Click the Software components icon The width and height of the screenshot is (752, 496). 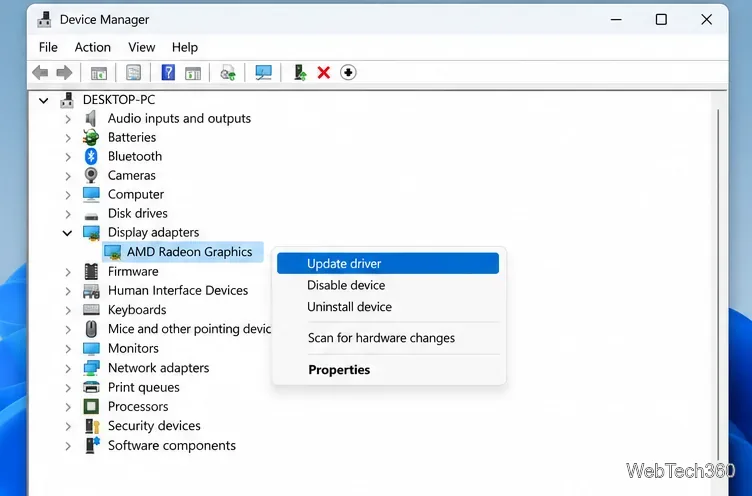pos(93,445)
